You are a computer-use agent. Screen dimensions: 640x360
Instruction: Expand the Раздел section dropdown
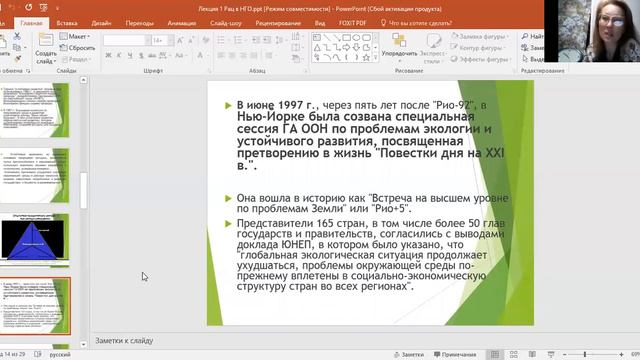[x=76, y=59]
